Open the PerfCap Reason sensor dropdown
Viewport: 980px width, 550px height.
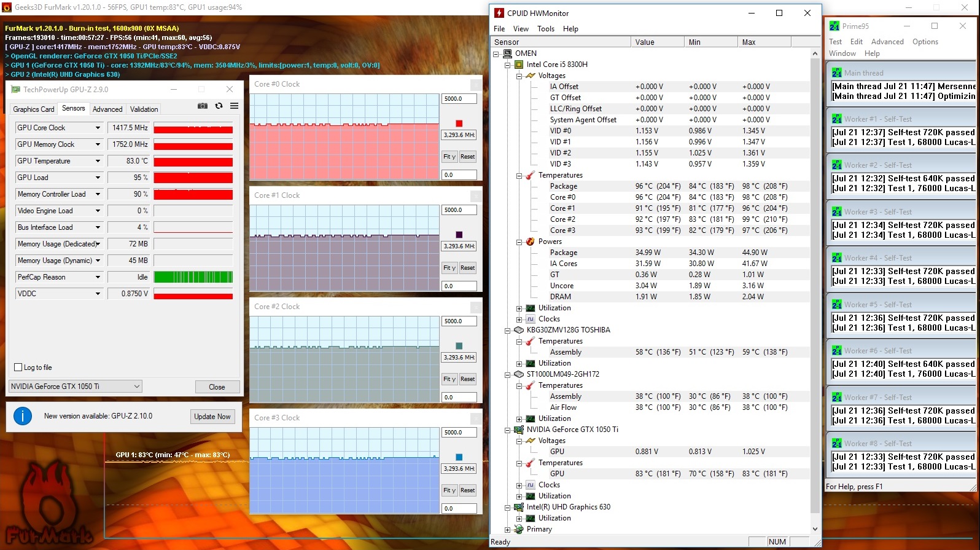point(98,277)
